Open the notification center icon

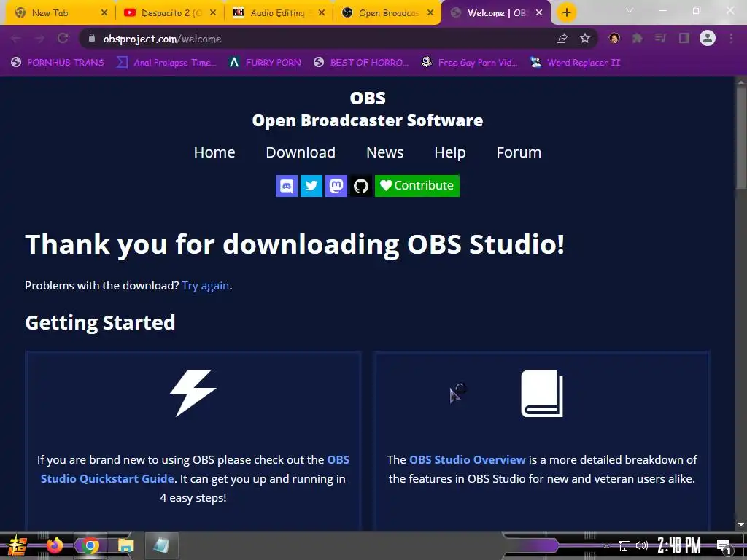[724, 546]
